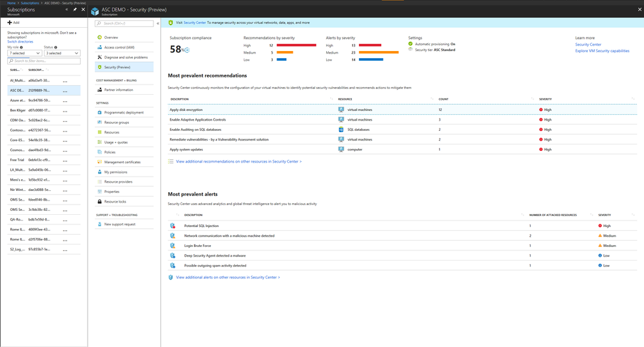View additional recommendations in Security Center
644x347 pixels.
[x=239, y=162]
